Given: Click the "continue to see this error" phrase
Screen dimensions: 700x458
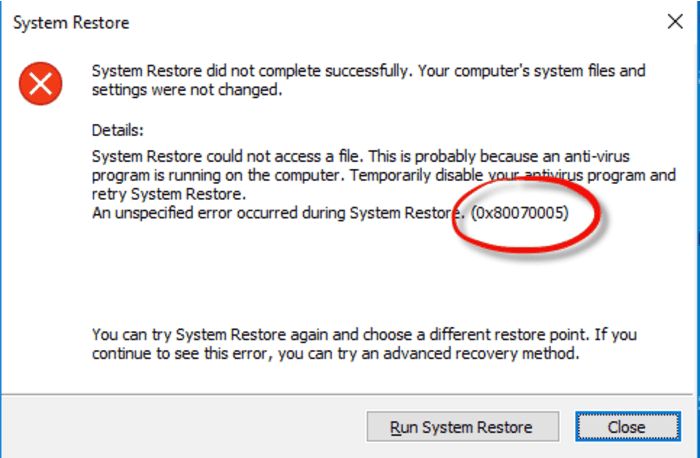Looking at the screenshot, I should pyautogui.click(x=180, y=353).
